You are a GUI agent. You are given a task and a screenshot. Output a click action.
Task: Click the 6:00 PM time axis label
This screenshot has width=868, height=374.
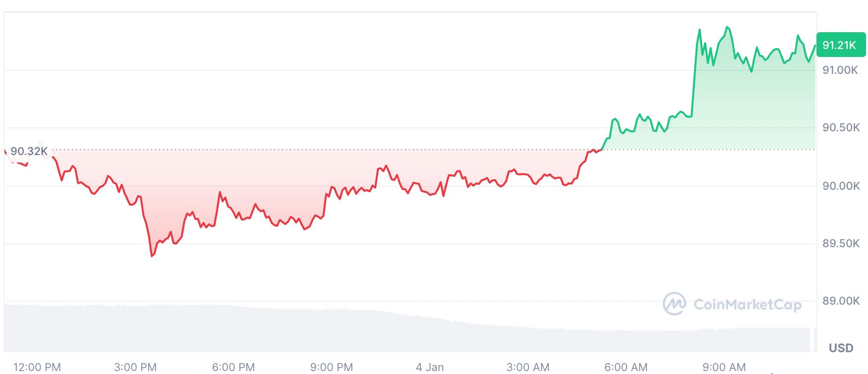click(233, 367)
